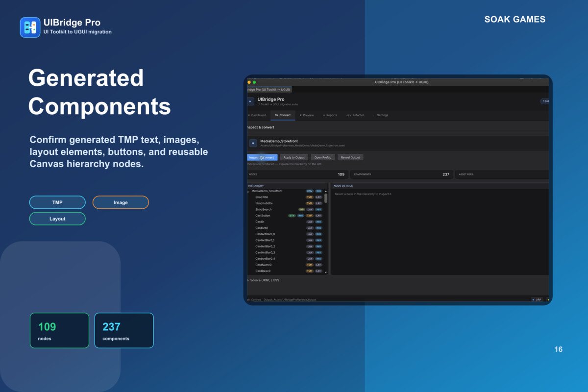The height and width of the screenshot is (392, 588).
Task: Select CardArtBar0_1 in the hierarchy
Action: pyautogui.click(x=265, y=240)
